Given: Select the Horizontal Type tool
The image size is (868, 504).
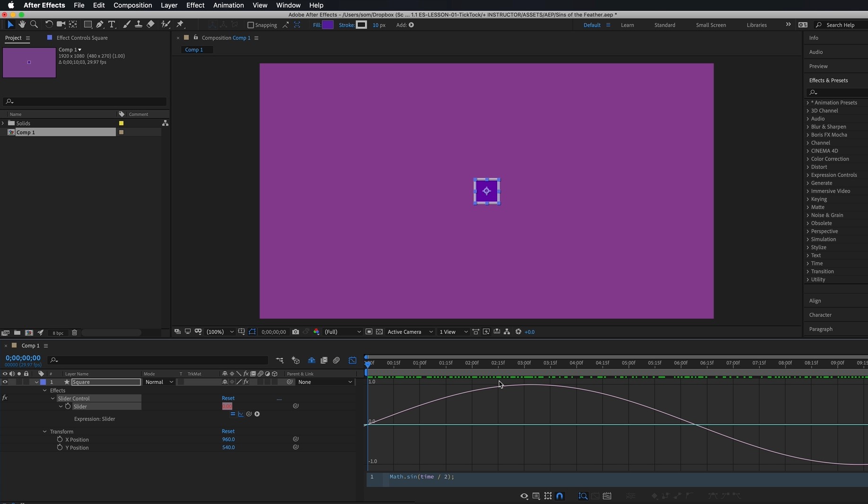Looking at the screenshot, I should pos(112,25).
